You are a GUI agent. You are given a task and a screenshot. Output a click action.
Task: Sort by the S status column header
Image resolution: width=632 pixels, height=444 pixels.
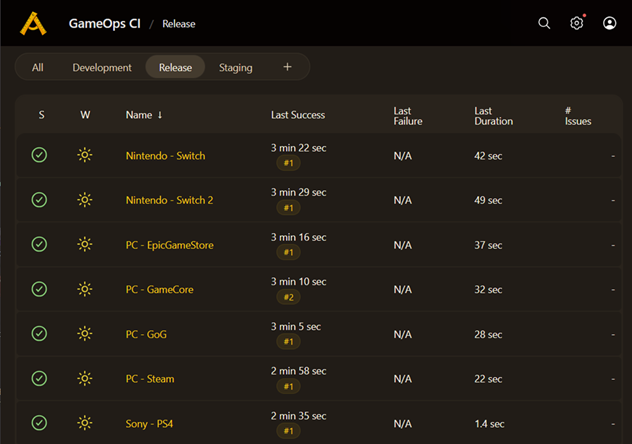(x=42, y=115)
